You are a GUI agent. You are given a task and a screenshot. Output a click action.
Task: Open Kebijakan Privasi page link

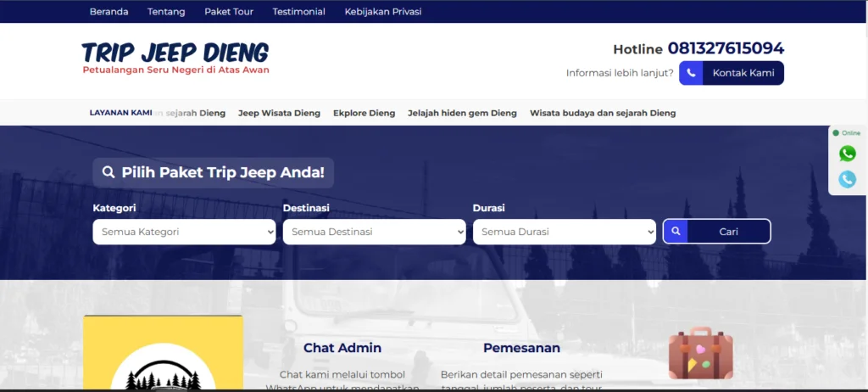(383, 12)
